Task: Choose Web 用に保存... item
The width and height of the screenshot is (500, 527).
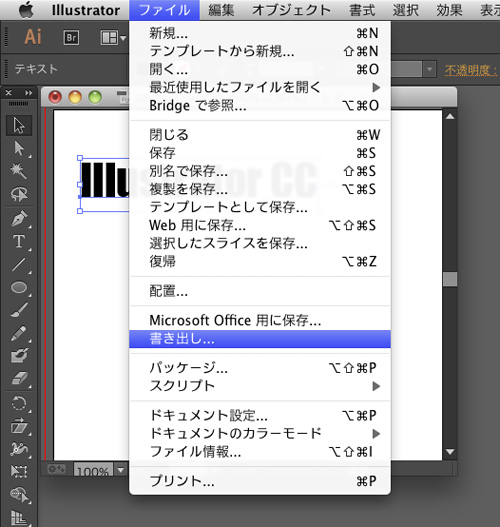Action: pos(260,225)
